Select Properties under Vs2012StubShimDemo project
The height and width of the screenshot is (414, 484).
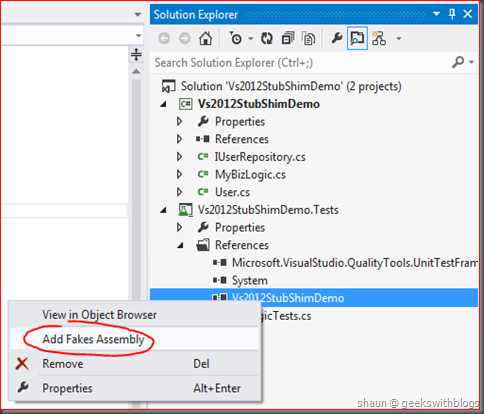[240, 122]
